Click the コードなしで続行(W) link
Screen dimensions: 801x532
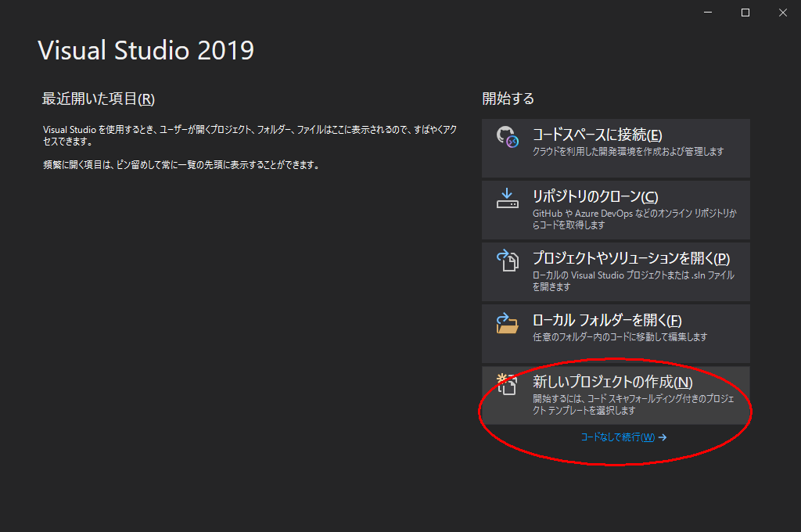pos(618,437)
